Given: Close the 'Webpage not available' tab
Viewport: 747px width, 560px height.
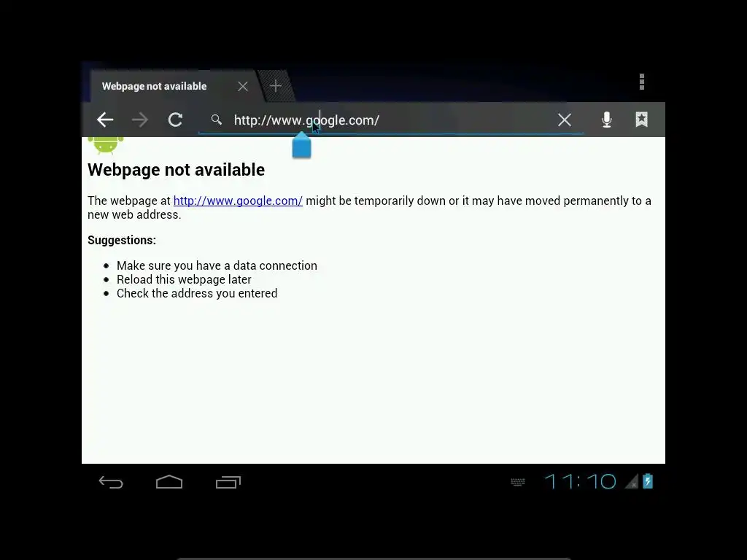Looking at the screenshot, I should 243,86.
